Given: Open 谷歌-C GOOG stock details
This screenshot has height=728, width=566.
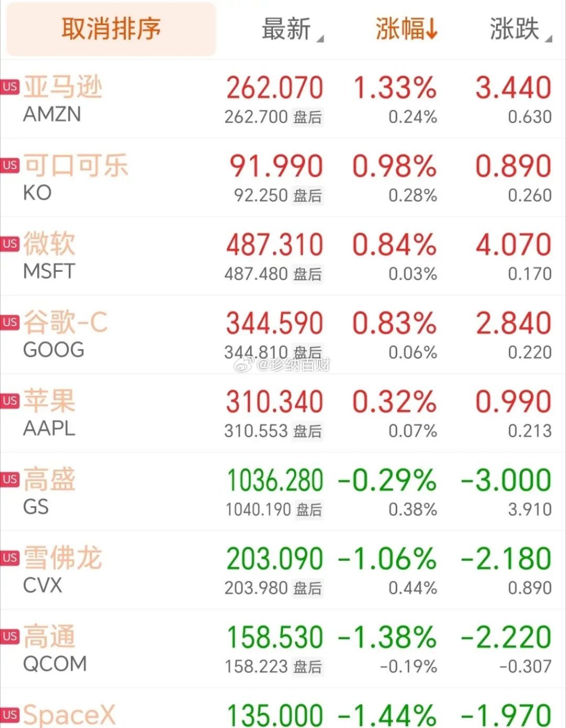Looking at the screenshot, I should coord(283,335).
